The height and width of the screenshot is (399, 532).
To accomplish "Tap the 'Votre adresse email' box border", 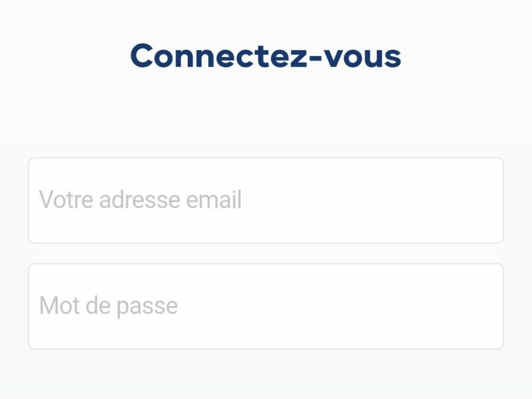I will [x=265, y=158].
